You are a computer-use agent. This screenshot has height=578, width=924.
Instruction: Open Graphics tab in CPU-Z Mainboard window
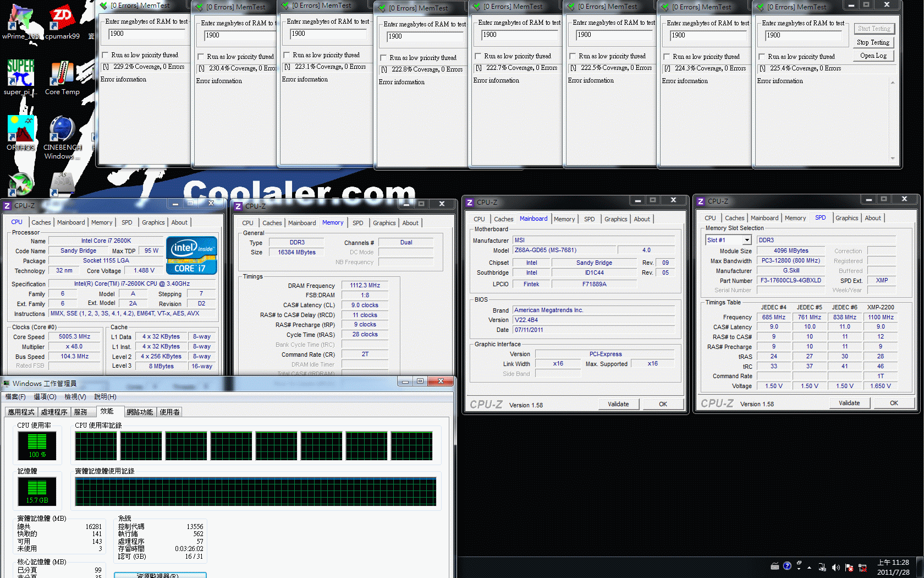coord(616,219)
